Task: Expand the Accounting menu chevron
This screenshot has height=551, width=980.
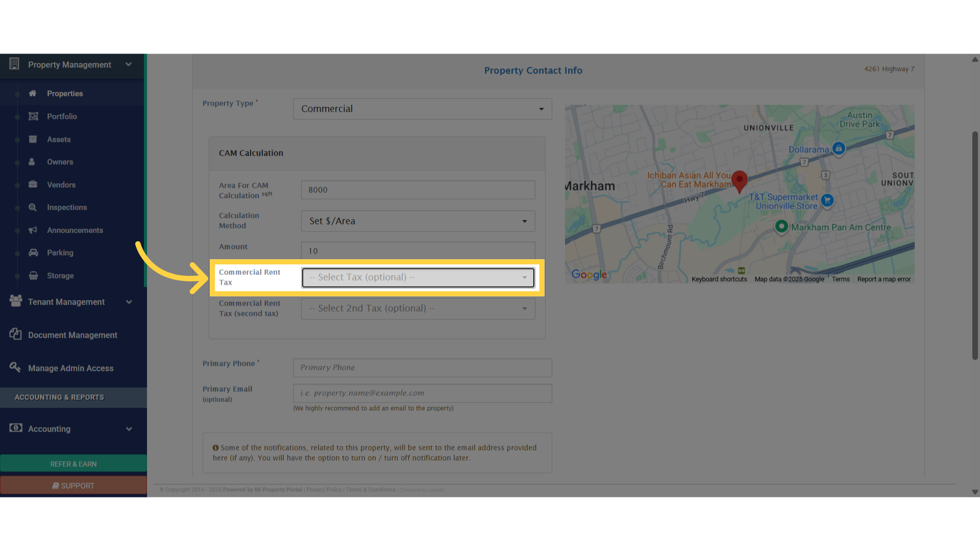Action: (129, 429)
